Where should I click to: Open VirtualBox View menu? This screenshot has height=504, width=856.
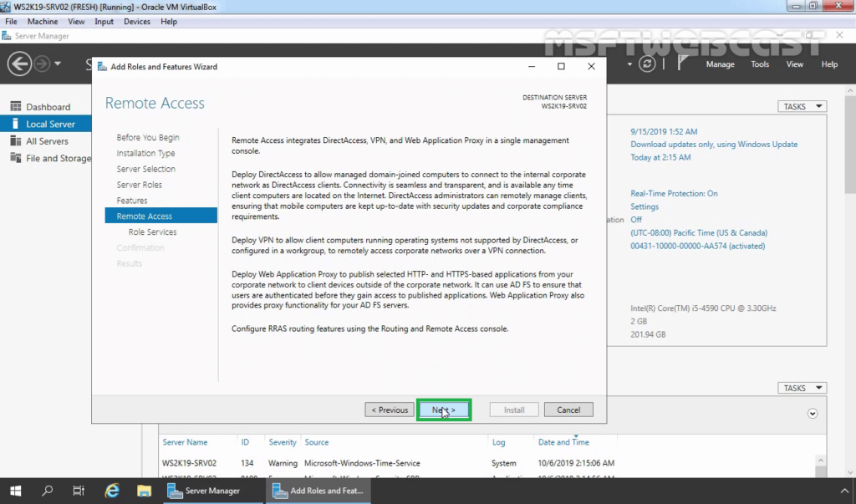click(76, 22)
